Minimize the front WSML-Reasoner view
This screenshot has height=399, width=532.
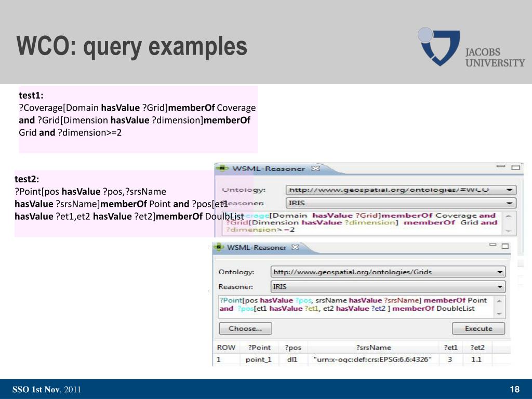tap(493, 245)
